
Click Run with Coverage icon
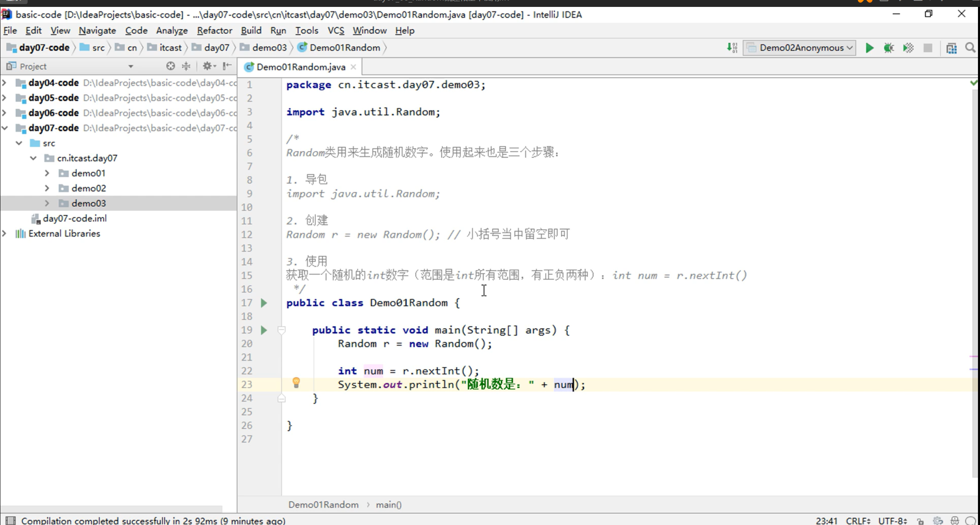[x=908, y=48]
